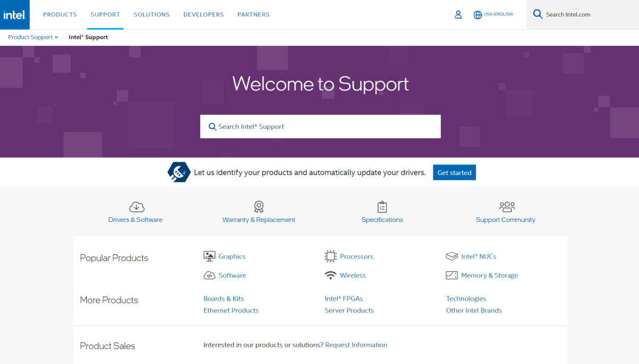The height and width of the screenshot is (364, 639).
Task: Click the Intel Support breadcrumb text
Action: pyautogui.click(x=88, y=37)
